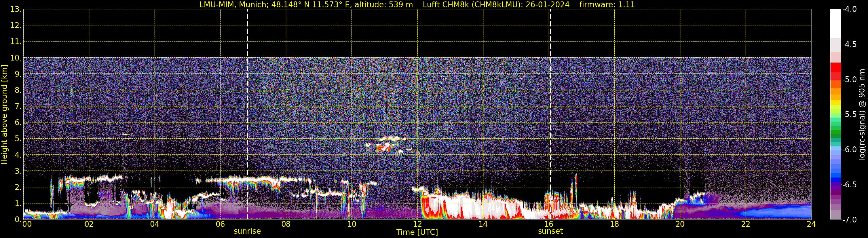Click the "-6.5" colorbar tick label
Viewport: 868px width, 238px height.
[x=850, y=185]
